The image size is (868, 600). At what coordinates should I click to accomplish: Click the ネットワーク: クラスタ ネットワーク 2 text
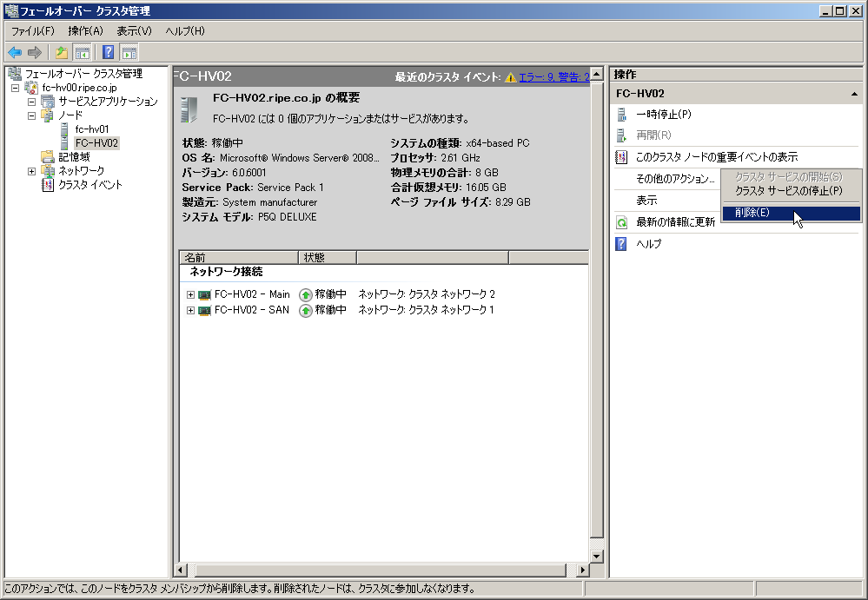(427, 294)
